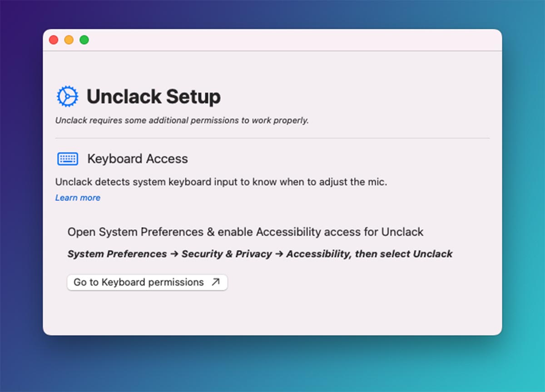The image size is (545, 392).
Task: Click the blue keyboard icon
Action: point(68,159)
